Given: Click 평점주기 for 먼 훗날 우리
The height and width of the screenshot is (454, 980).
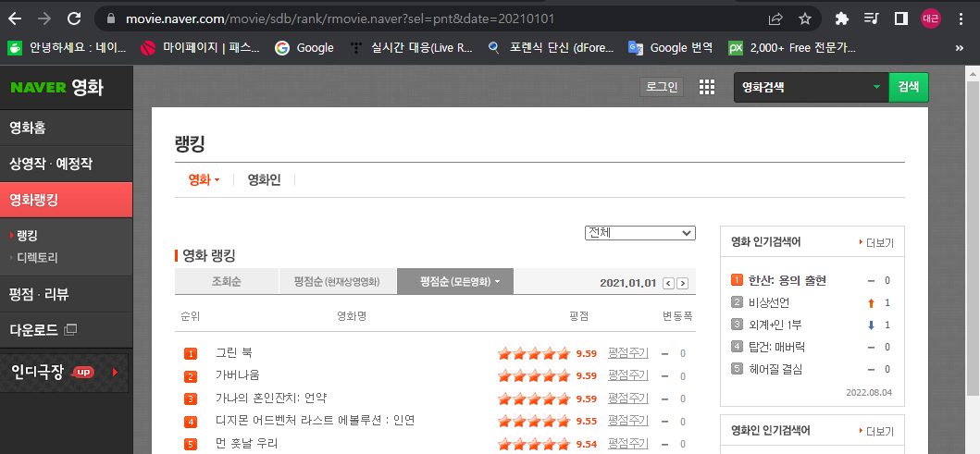Looking at the screenshot, I should point(628,444).
